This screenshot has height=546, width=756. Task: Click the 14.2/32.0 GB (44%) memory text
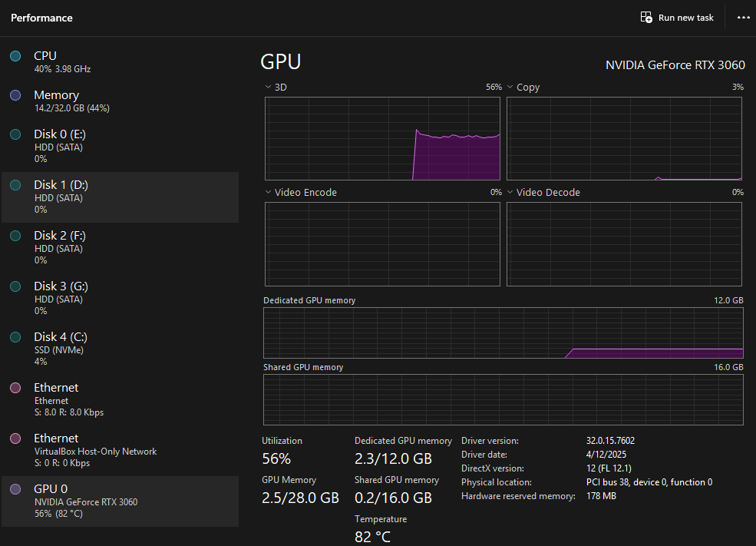[x=72, y=108]
